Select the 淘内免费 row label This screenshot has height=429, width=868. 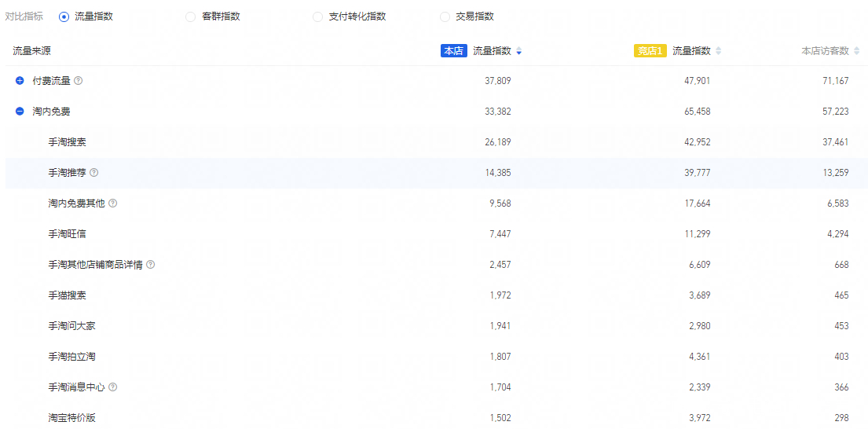tap(52, 112)
